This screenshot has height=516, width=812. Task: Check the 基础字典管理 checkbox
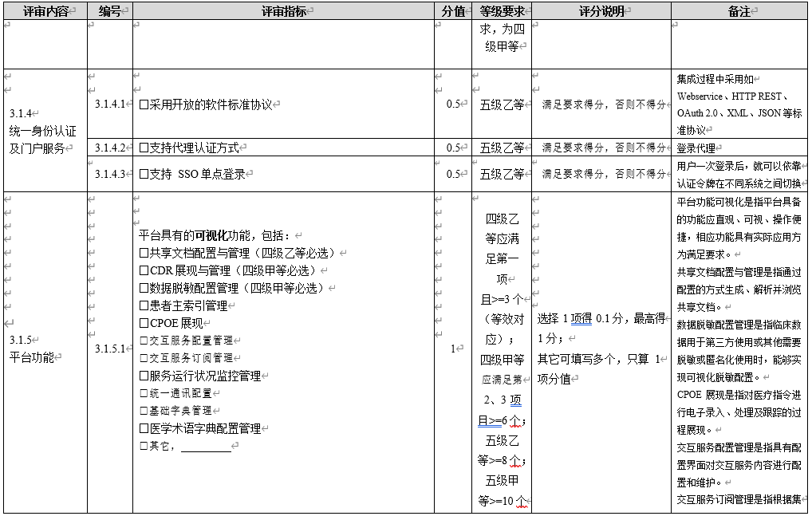click(x=144, y=411)
